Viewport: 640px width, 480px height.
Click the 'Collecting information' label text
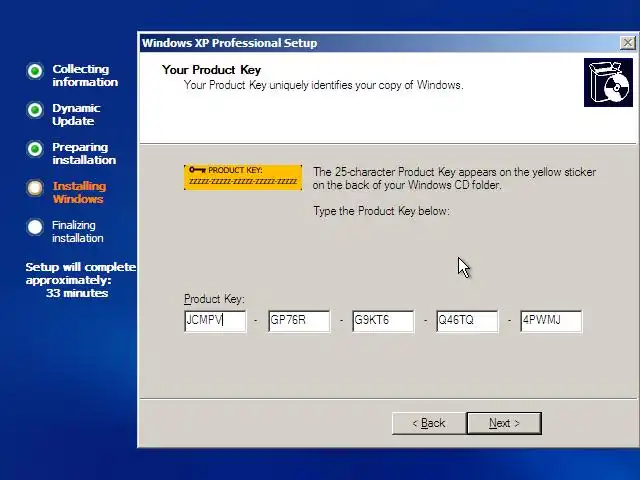(x=85, y=76)
